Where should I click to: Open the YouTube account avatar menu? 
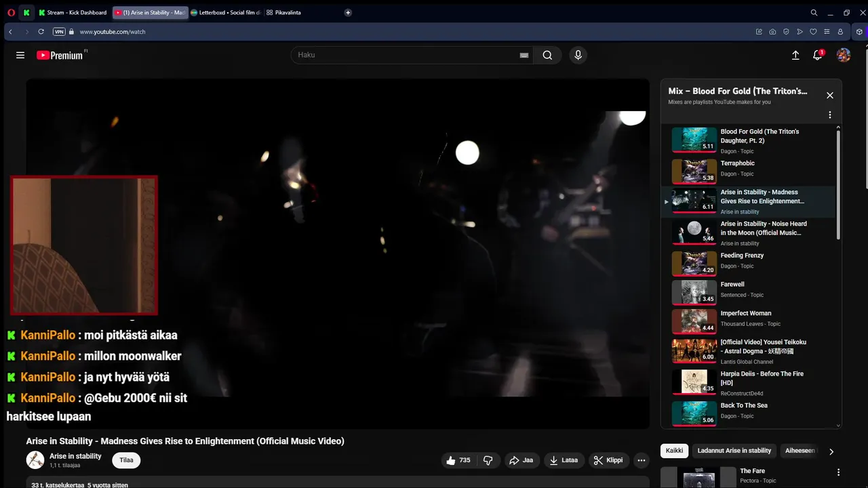(x=844, y=55)
